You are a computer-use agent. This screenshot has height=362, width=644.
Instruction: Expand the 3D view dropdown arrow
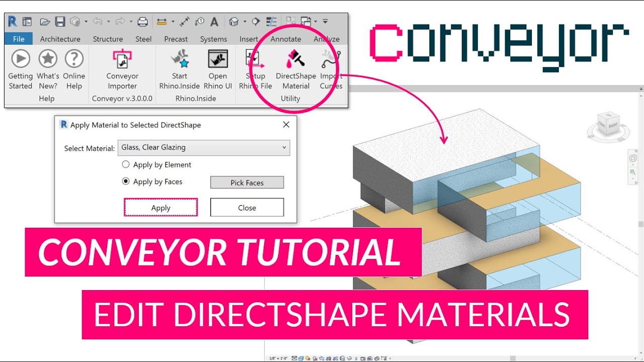[245, 22]
